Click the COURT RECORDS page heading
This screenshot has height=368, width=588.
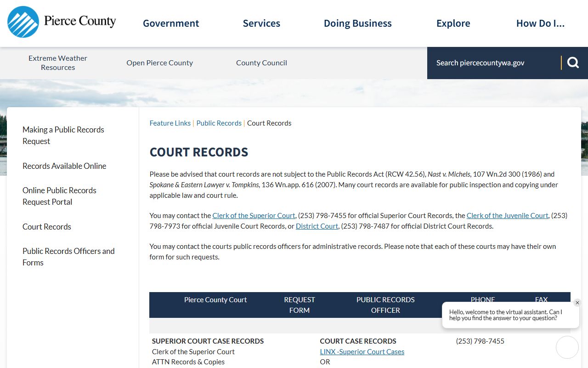(199, 152)
